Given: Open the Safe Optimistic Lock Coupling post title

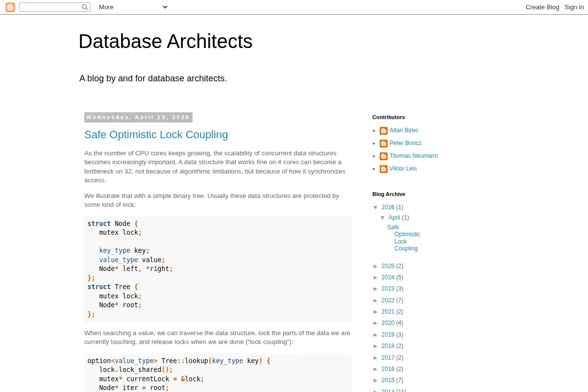Looking at the screenshot, I should 156,135.
